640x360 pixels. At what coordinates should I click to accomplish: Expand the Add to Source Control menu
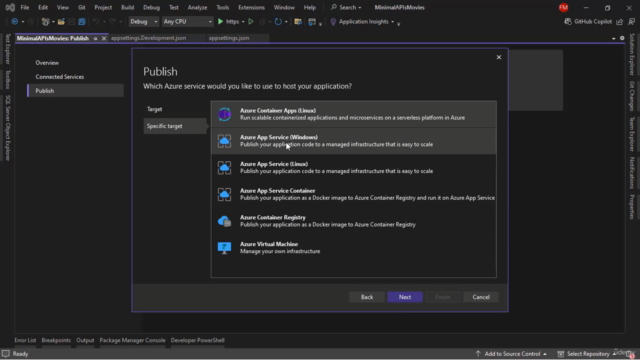pos(511,354)
